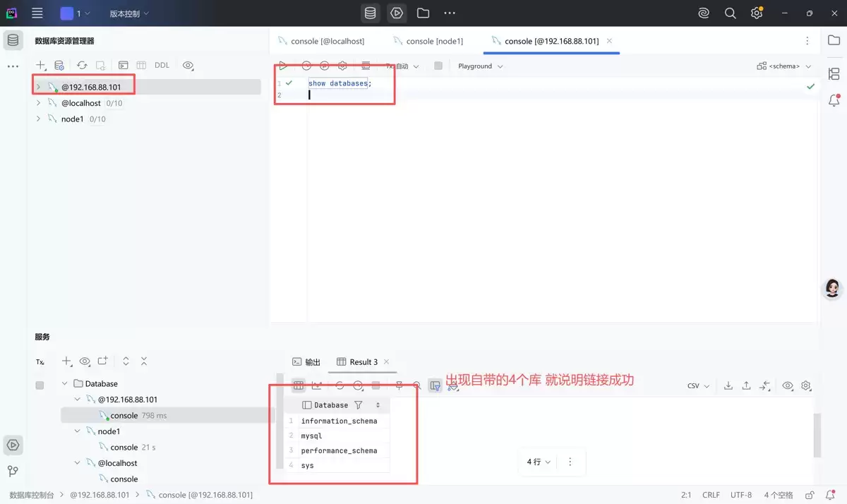Open the more options ellipsis in top center toolbar
Viewport: 847px width, 504px height.
(x=450, y=13)
